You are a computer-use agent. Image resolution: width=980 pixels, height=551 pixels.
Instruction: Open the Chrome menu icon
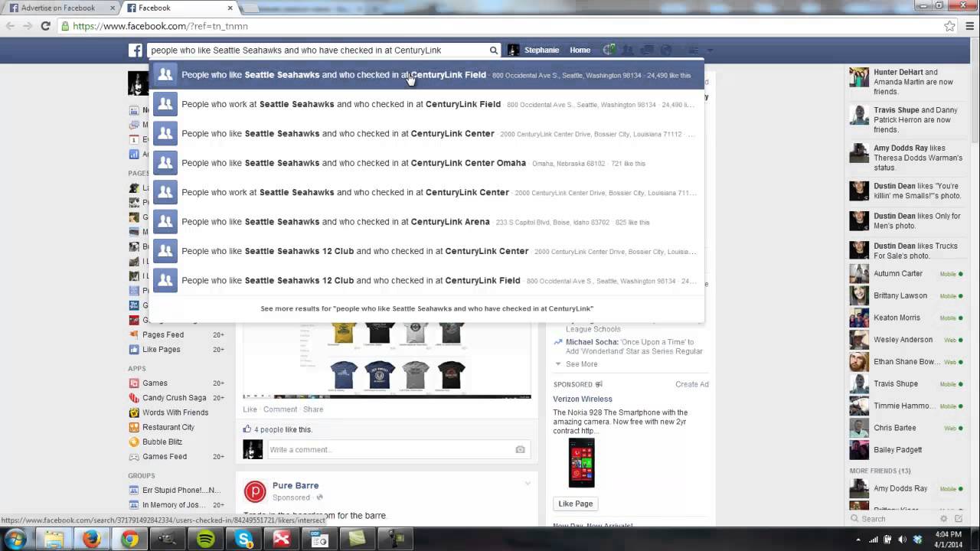pos(969,26)
